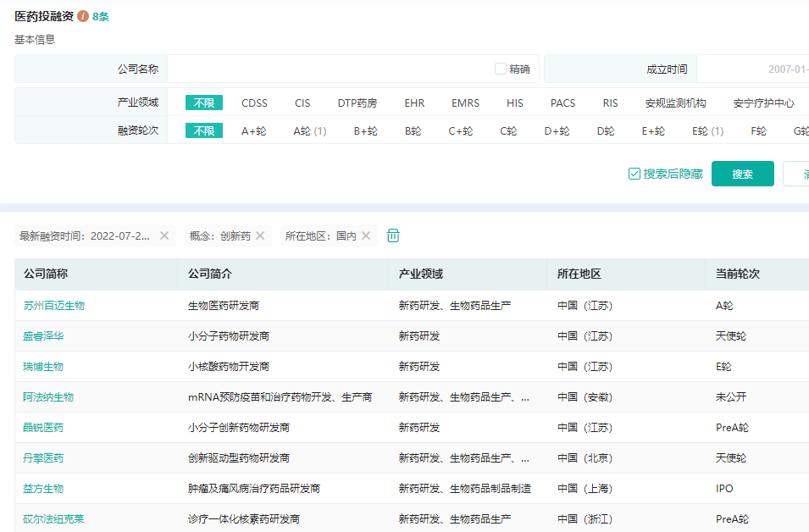This screenshot has width=809, height=532.
Task: Open 苏州百迈生物 company link
Action: tap(53, 306)
